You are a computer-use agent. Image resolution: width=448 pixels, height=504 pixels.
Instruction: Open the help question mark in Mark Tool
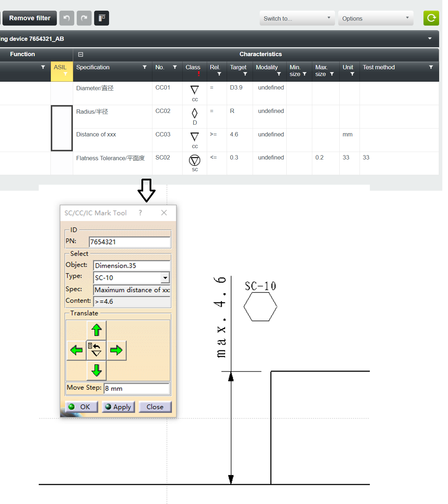140,213
